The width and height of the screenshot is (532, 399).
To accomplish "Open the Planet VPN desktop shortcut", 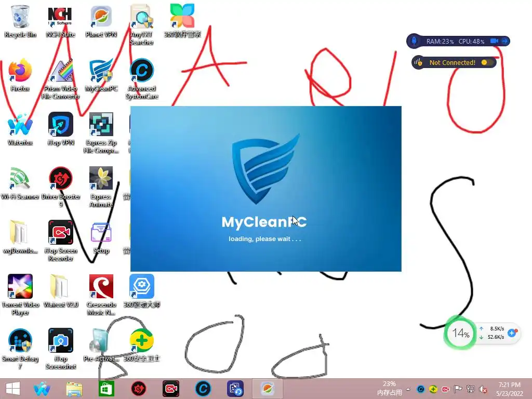I will click(101, 21).
